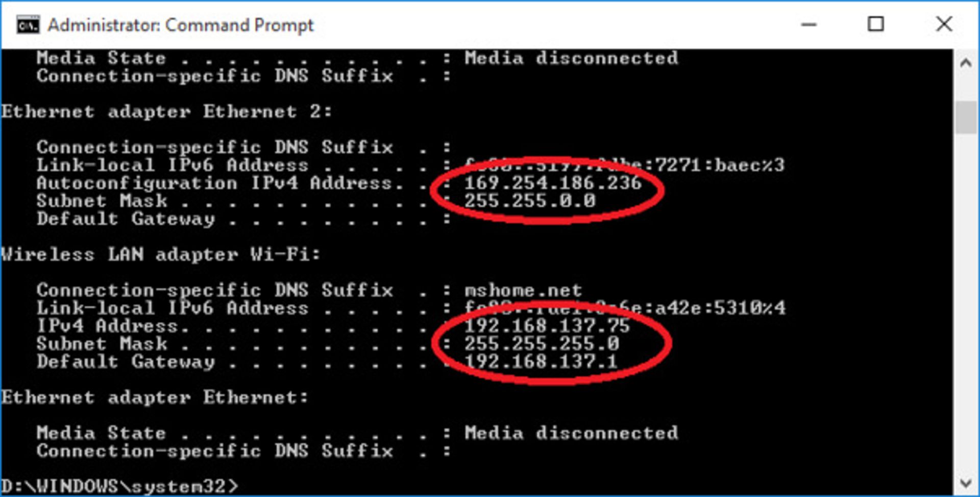Click the IPv6 address ending in 5310%4

(x=625, y=308)
